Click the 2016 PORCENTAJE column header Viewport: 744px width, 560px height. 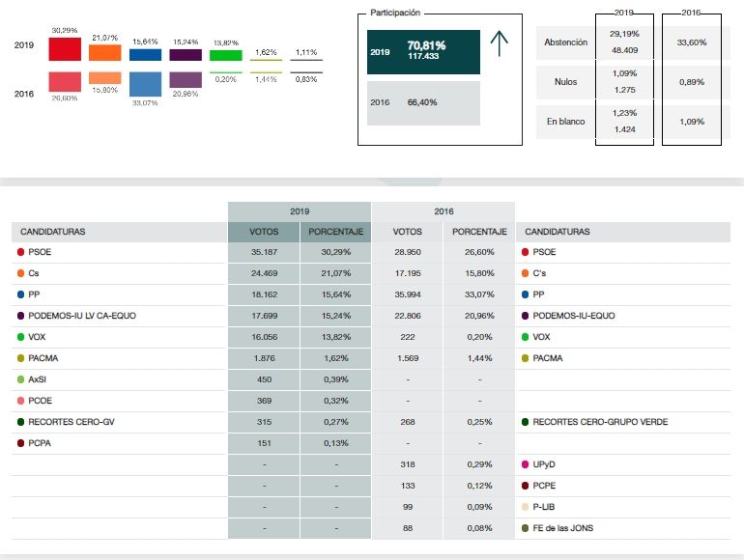point(479,232)
